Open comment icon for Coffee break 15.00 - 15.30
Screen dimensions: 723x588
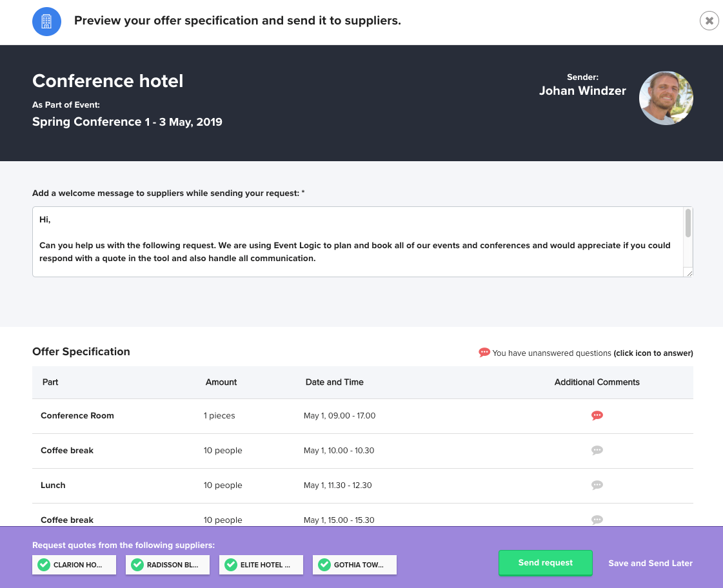click(597, 520)
